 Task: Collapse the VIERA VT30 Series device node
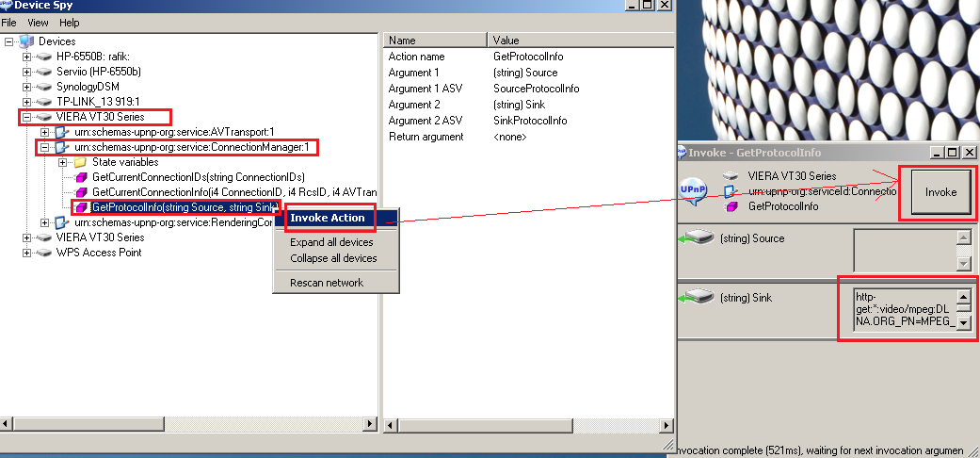(27, 117)
